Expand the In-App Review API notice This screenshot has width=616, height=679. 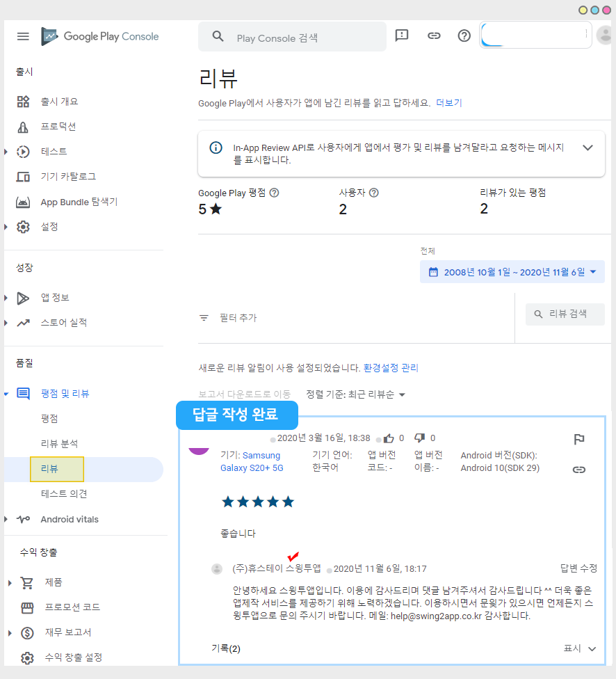[x=587, y=147]
